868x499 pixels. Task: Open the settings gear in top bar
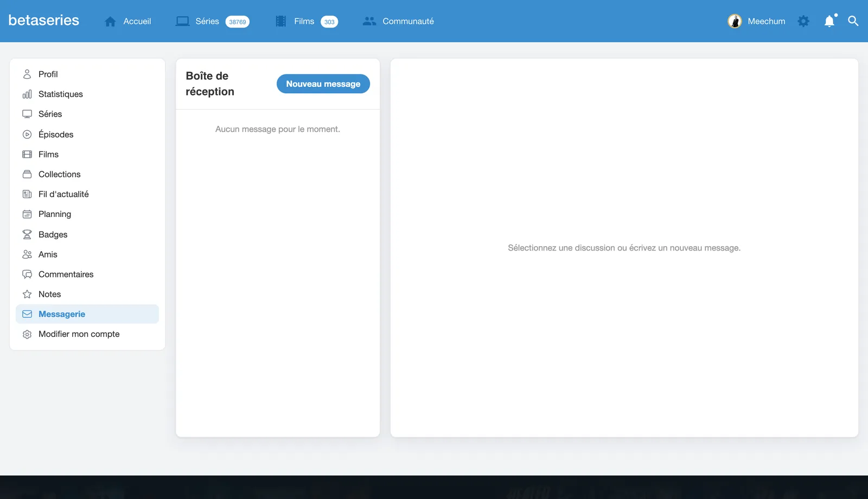[803, 21]
